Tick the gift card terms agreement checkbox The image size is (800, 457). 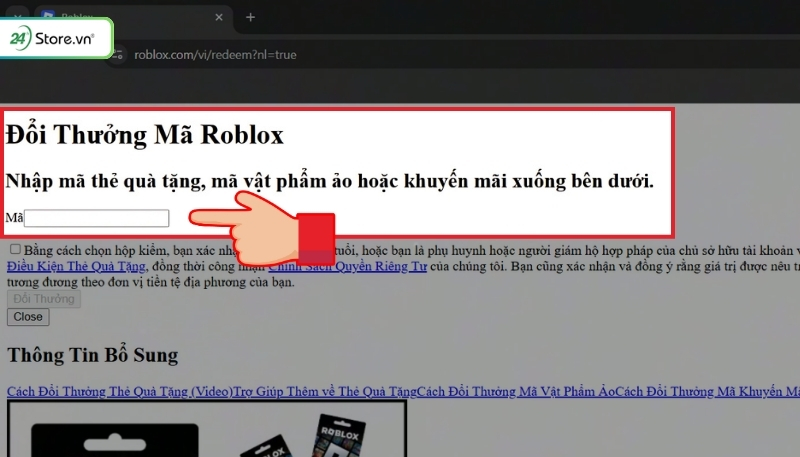click(14, 250)
